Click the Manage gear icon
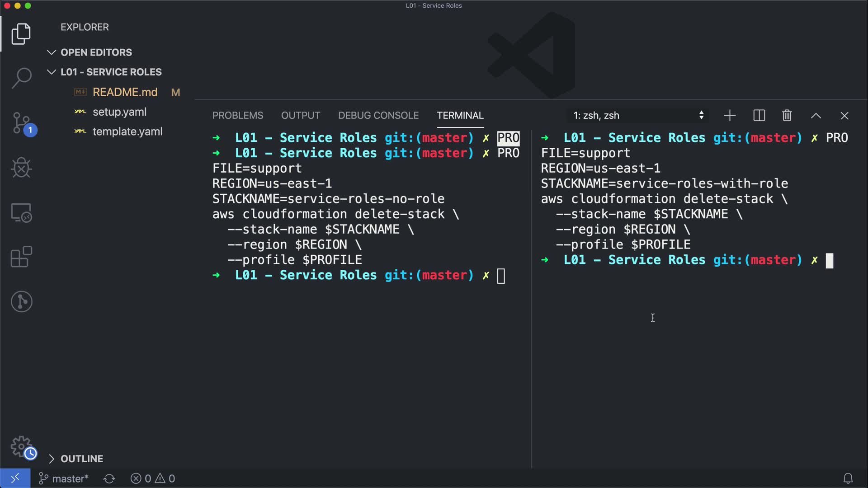 [x=21, y=446]
